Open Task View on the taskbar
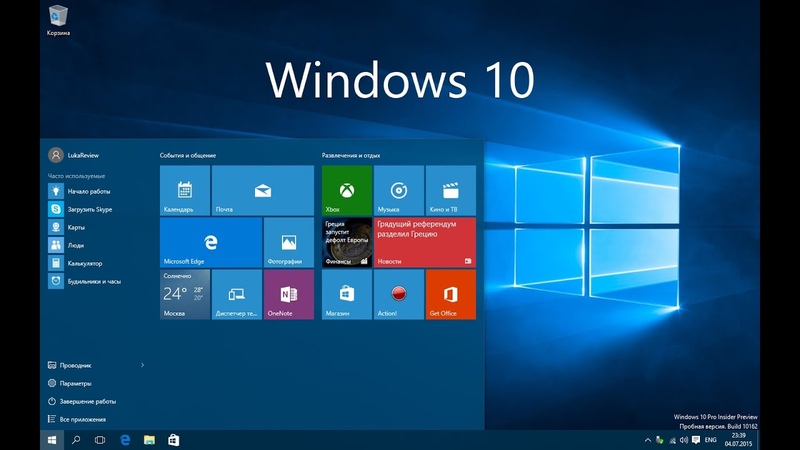 point(100,440)
